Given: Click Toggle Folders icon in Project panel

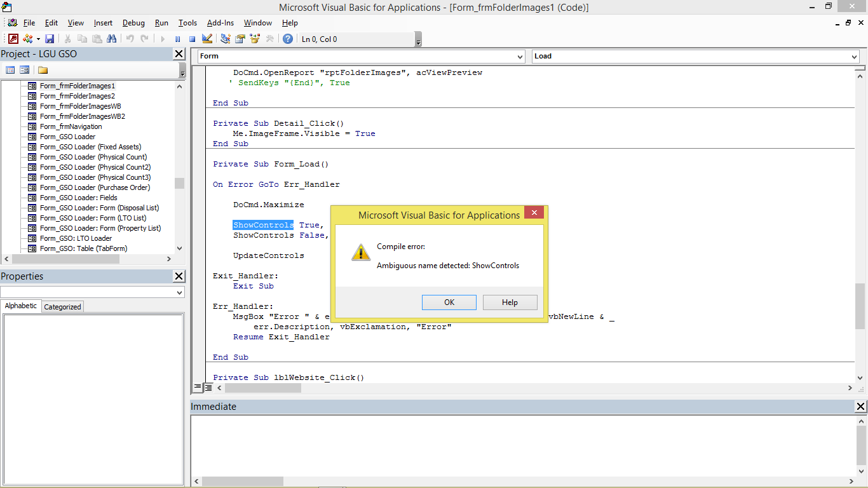Looking at the screenshot, I should pyautogui.click(x=43, y=70).
